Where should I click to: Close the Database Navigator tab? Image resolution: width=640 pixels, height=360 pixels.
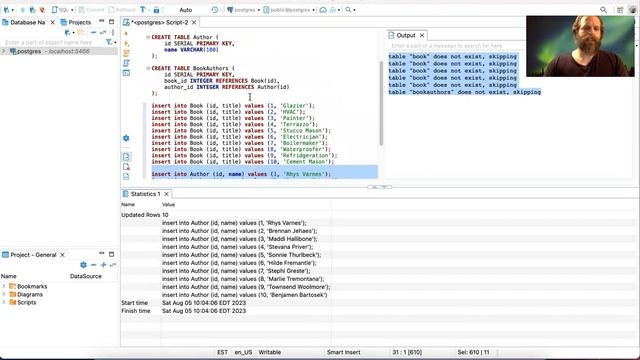coord(52,22)
